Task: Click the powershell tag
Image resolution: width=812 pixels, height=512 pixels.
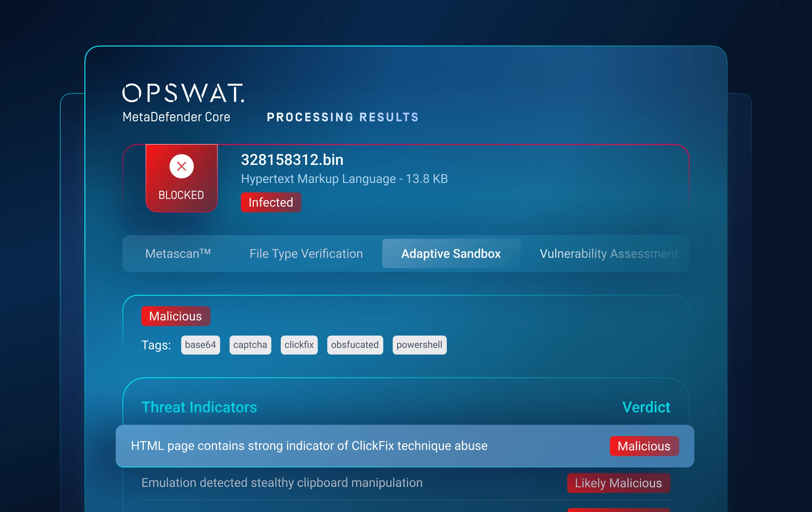Action: click(419, 345)
